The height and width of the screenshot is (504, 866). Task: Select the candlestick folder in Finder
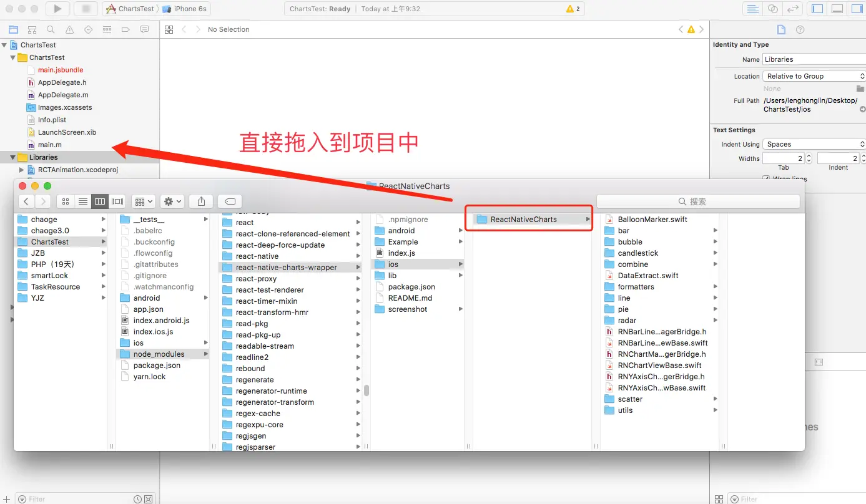(x=638, y=253)
